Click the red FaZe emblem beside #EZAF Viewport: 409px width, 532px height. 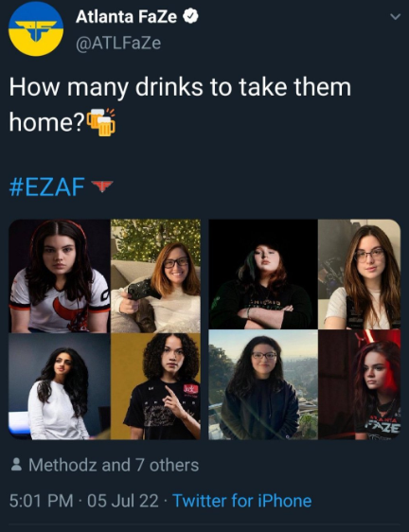(x=102, y=186)
